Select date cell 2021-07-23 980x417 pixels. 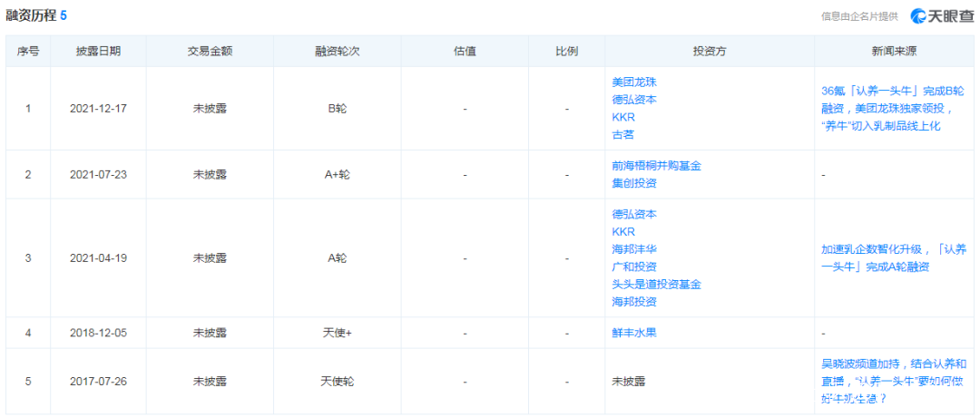98,175
